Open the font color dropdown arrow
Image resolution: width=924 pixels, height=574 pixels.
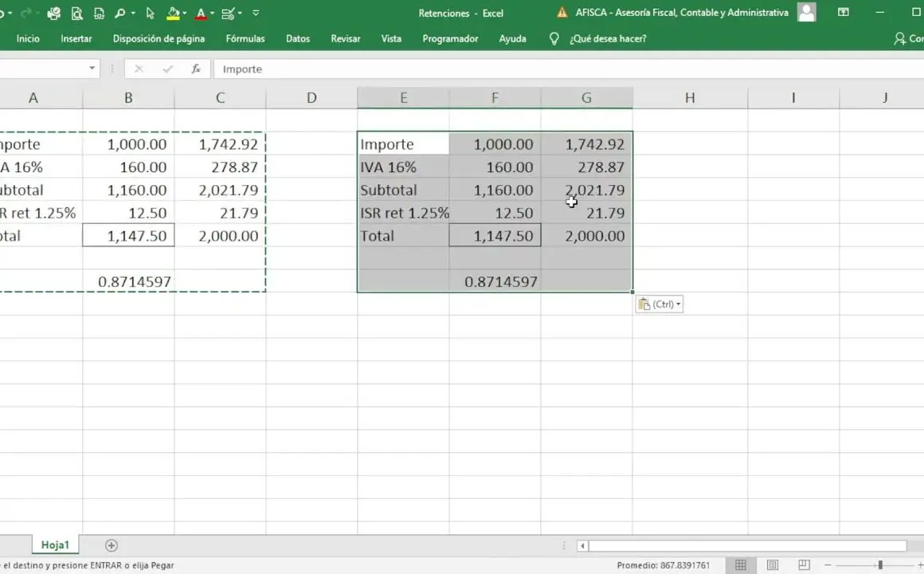click(212, 13)
